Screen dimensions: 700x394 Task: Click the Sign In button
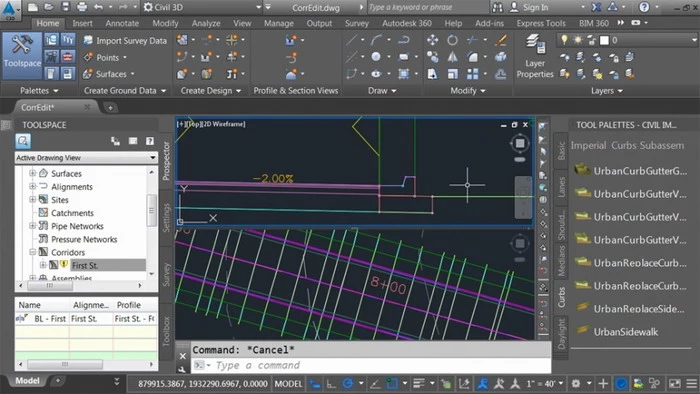529,7
